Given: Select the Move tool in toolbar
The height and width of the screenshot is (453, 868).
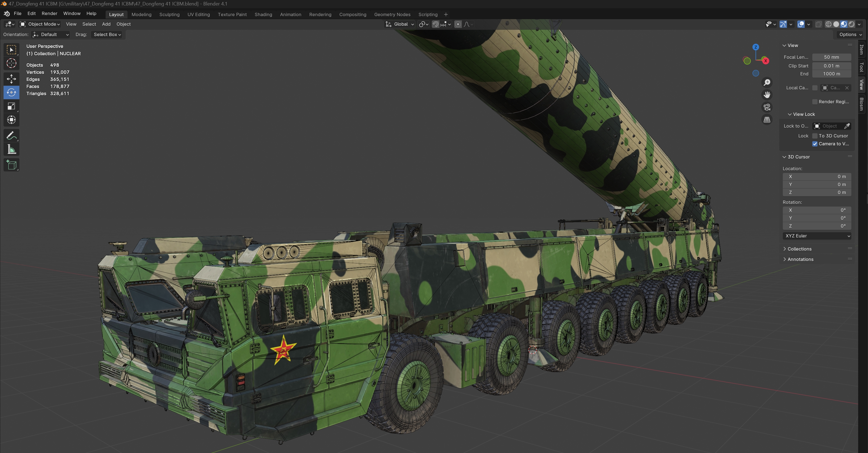Looking at the screenshot, I should click(11, 78).
